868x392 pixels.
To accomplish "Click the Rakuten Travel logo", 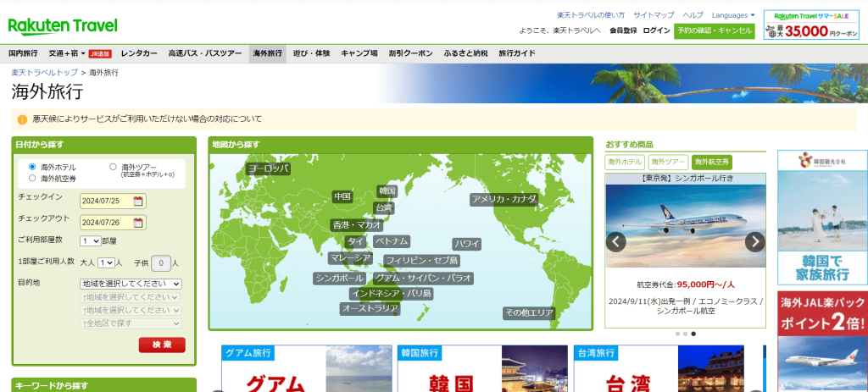I will [x=63, y=26].
